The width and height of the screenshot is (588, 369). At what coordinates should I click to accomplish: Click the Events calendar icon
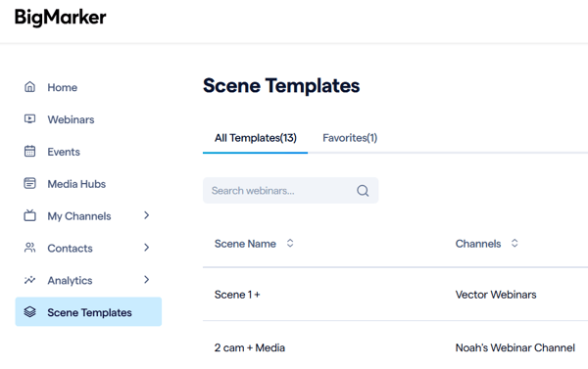pos(30,152)
